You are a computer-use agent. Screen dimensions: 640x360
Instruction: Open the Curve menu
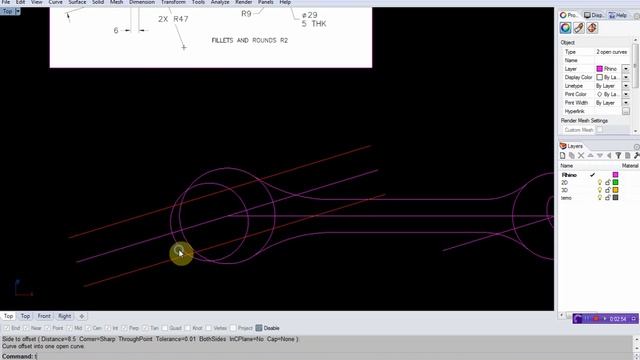click(x=56, y=2)
